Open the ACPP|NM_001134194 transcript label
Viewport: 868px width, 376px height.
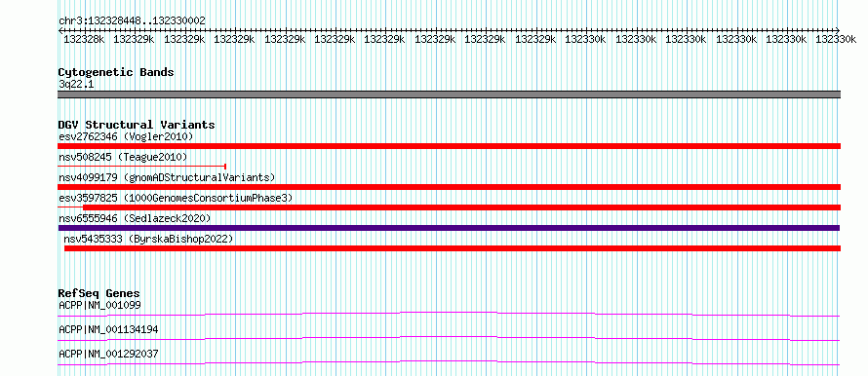click(108, 329)
